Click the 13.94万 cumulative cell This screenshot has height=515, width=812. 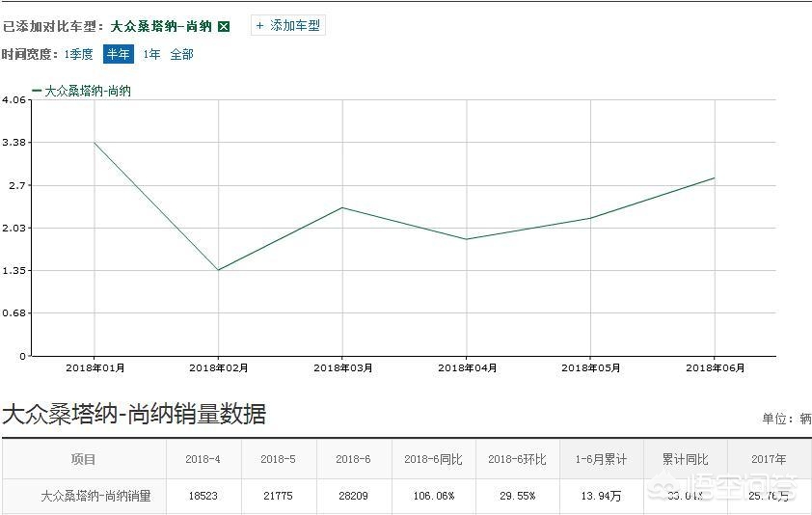coord(601,496)
